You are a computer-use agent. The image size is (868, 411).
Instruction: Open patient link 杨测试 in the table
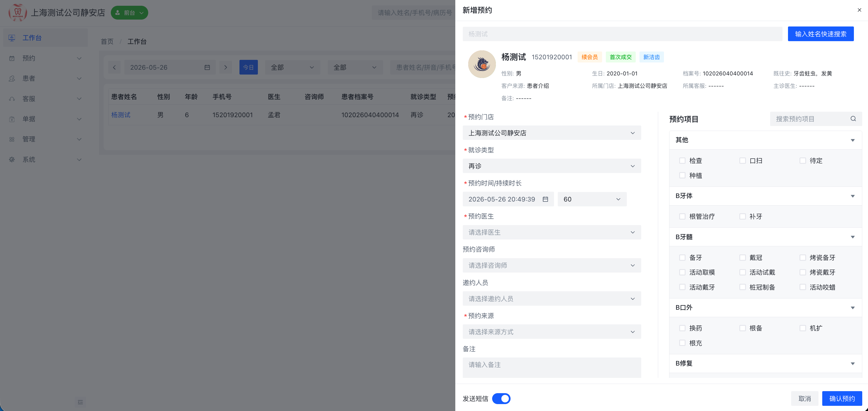pyautogui.click(x=121, y=115)
